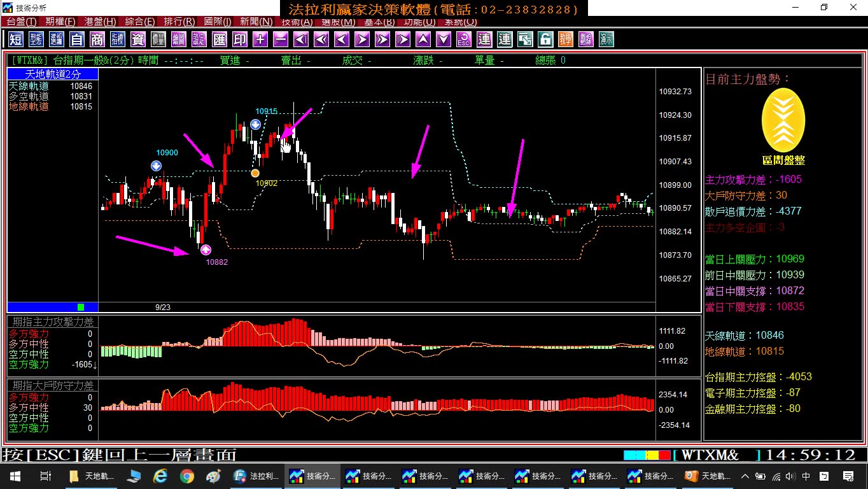Screen dimensions: 868x489
Task: Click the 台指期主力控盤 value -4053
Action: [799, 377]
